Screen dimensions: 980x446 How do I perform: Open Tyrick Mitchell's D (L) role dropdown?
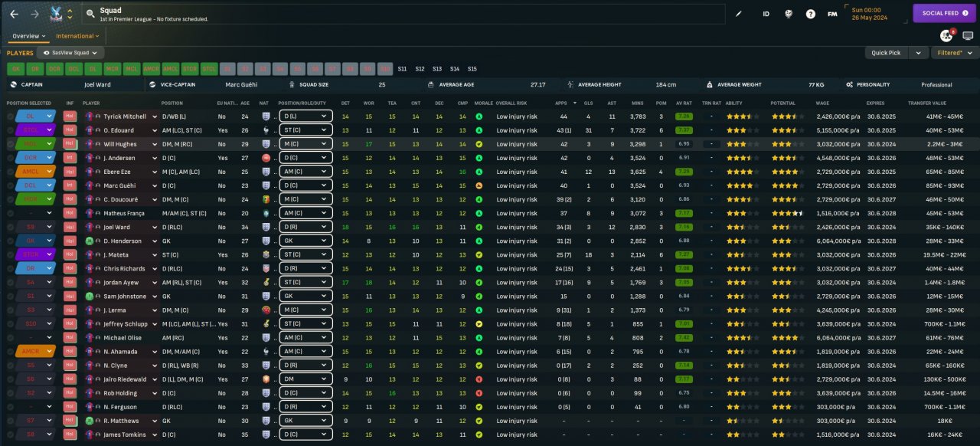pos(305,116)
